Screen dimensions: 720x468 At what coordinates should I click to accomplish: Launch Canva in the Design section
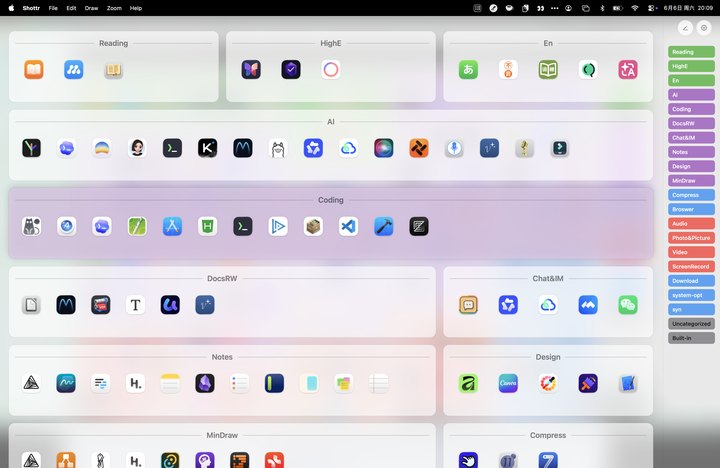(508, 383)
